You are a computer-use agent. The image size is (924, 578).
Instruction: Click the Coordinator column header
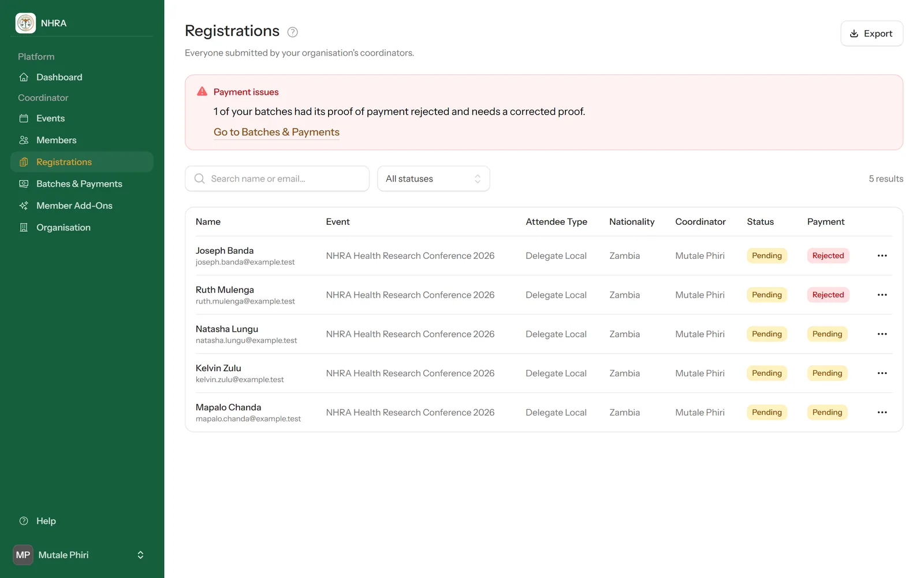click(x=701, y=221)
